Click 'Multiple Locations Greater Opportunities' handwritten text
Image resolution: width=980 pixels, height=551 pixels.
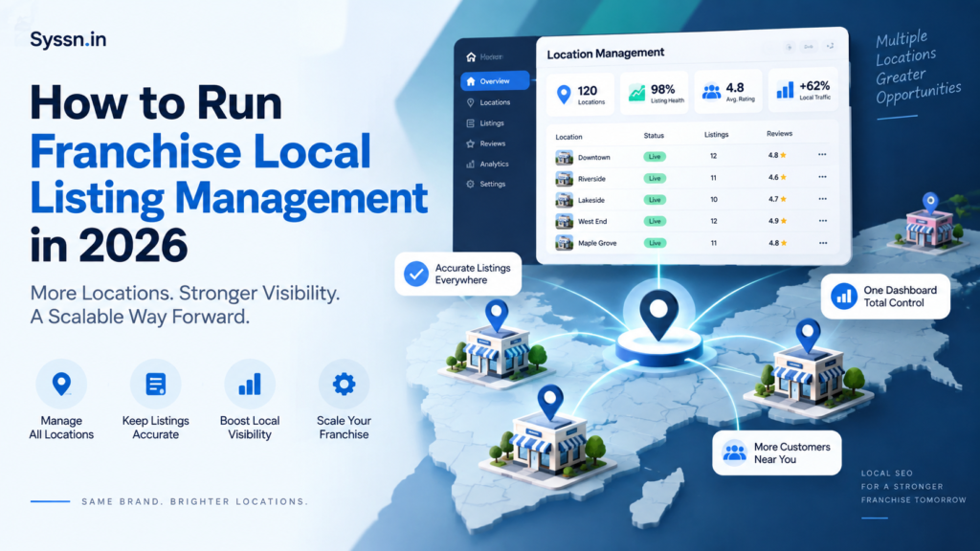click(918, 67)
